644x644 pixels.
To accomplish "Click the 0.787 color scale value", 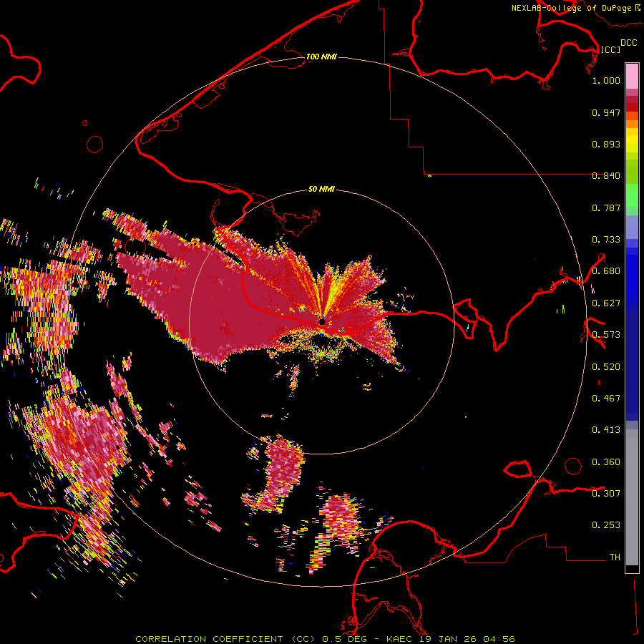I will click(606, 208).
